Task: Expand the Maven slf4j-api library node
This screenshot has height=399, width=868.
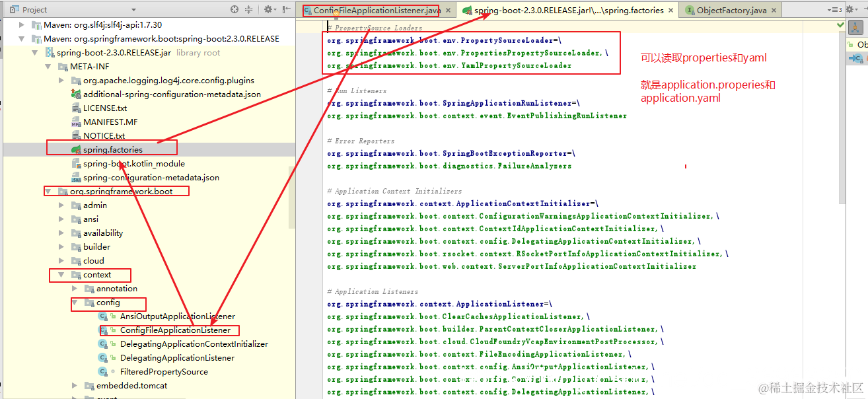Action: (x=22, y=24)
